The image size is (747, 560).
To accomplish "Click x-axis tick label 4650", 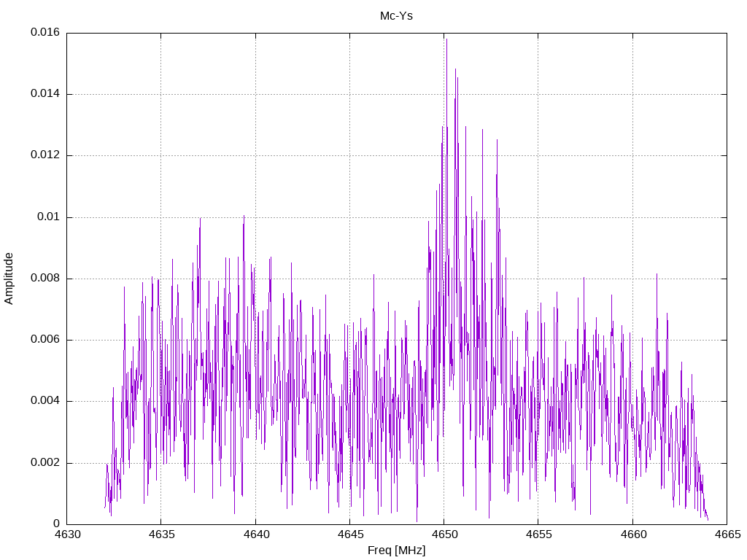I will 445,534.
